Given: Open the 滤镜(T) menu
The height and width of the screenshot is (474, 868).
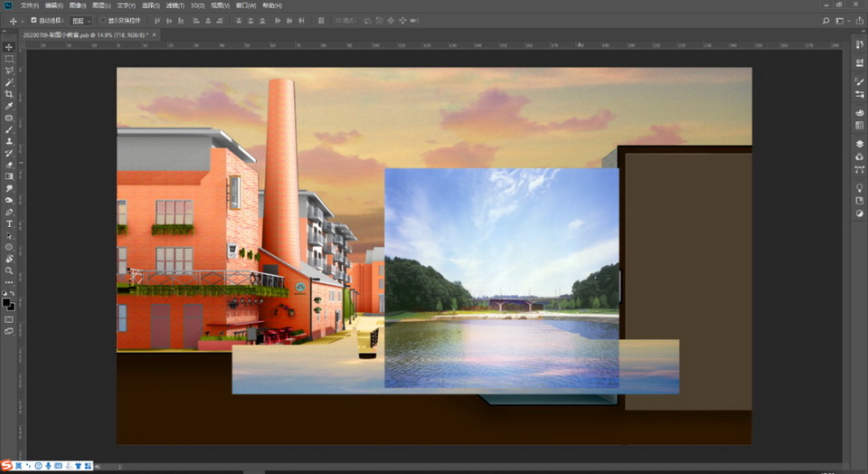Looking at the screenshot, I should point(175,5).
